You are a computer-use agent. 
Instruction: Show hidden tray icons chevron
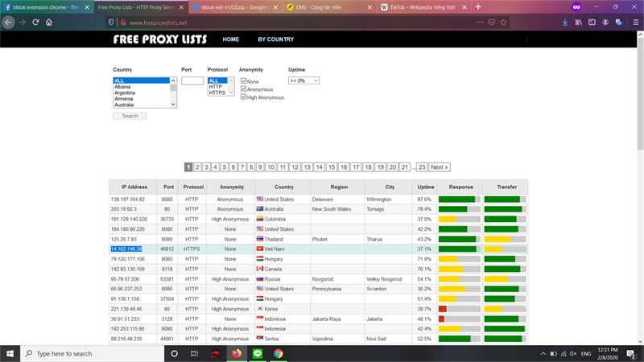point(543,354)
